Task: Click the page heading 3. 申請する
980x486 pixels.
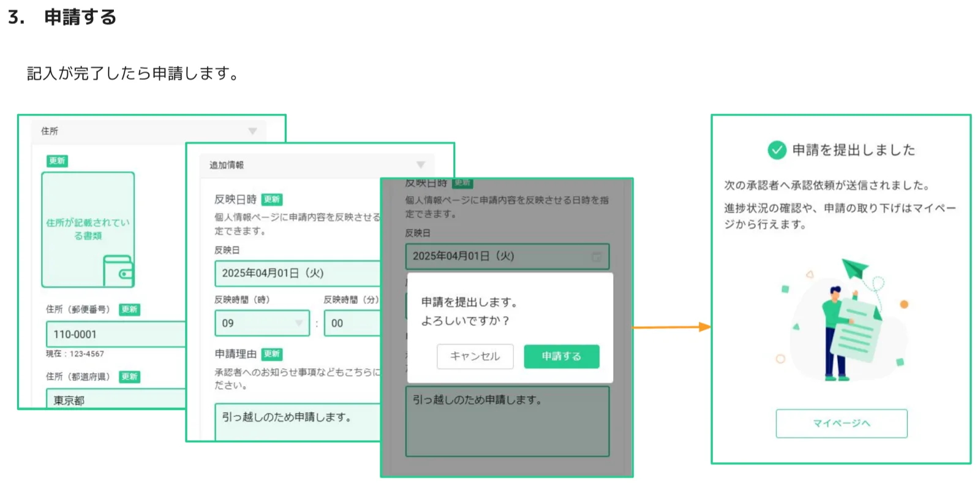Action: (x=62, y=17)
